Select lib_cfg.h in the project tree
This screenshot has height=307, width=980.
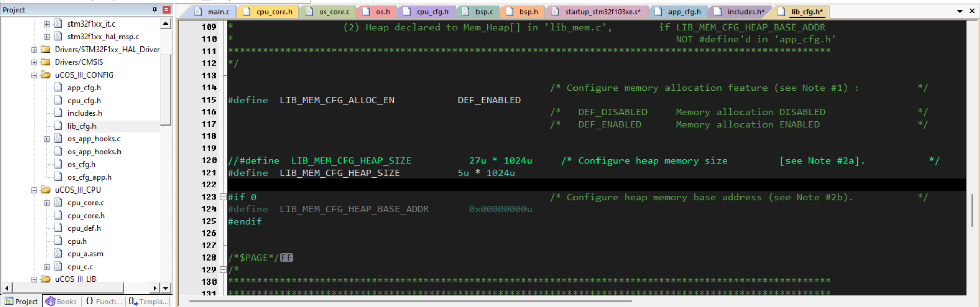82,126
